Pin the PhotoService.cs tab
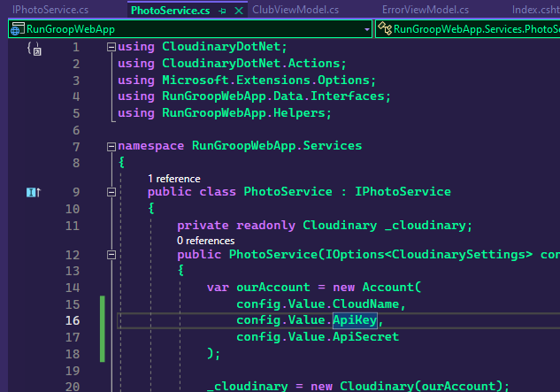The width and height of the screenshot is (560, 392). (223, 12)
